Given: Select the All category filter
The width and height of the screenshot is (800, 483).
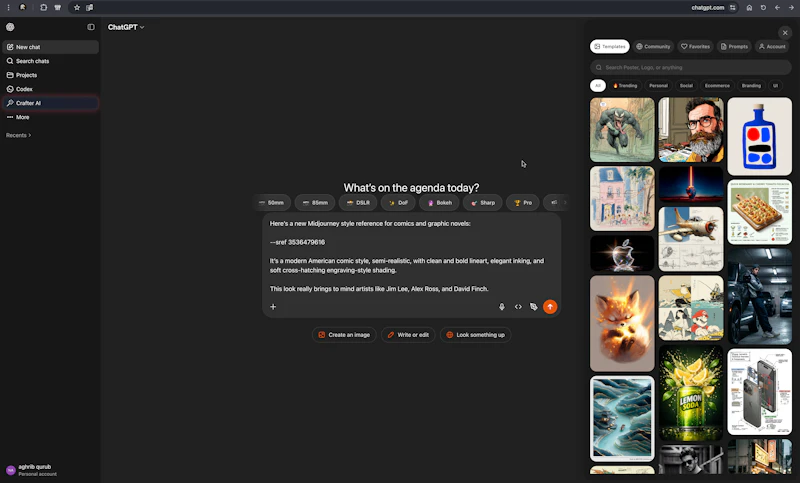Looking at the screenshot, I should click(598, 86).
